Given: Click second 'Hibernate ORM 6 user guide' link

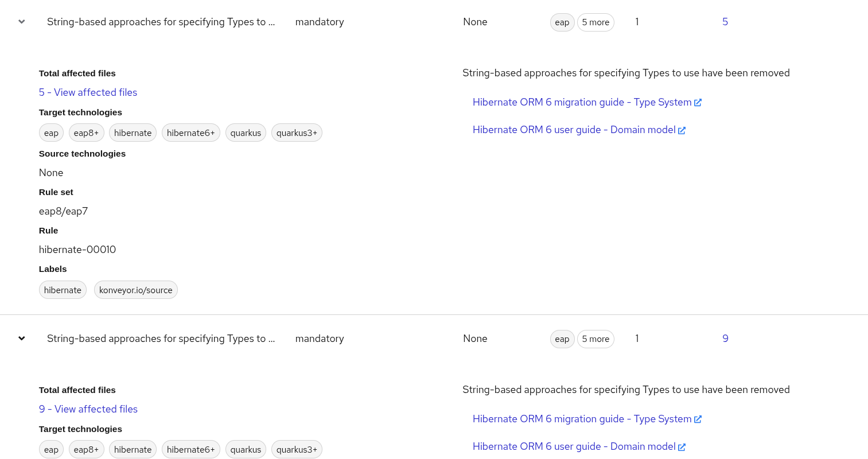Looking at the screenshot, I should [574, 446].
